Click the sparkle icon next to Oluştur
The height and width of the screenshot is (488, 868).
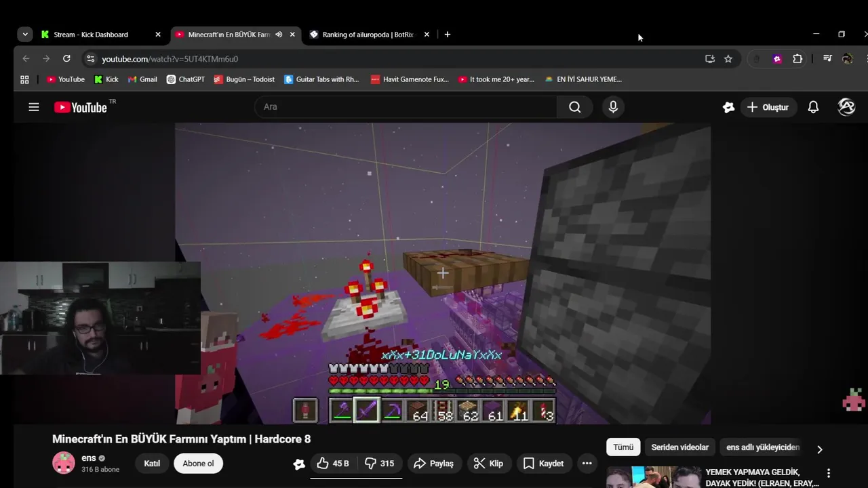[x=728, y=107]
